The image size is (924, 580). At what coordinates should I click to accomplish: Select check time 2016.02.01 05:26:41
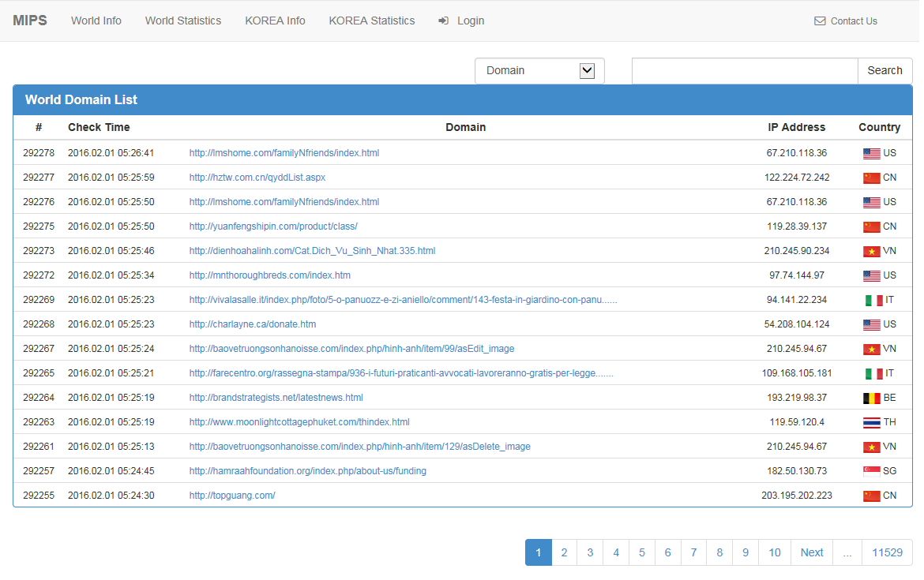111,153
